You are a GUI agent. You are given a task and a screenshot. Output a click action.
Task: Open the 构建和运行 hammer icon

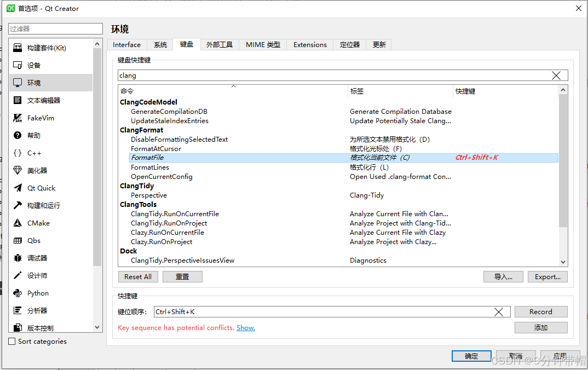point(18,205)
